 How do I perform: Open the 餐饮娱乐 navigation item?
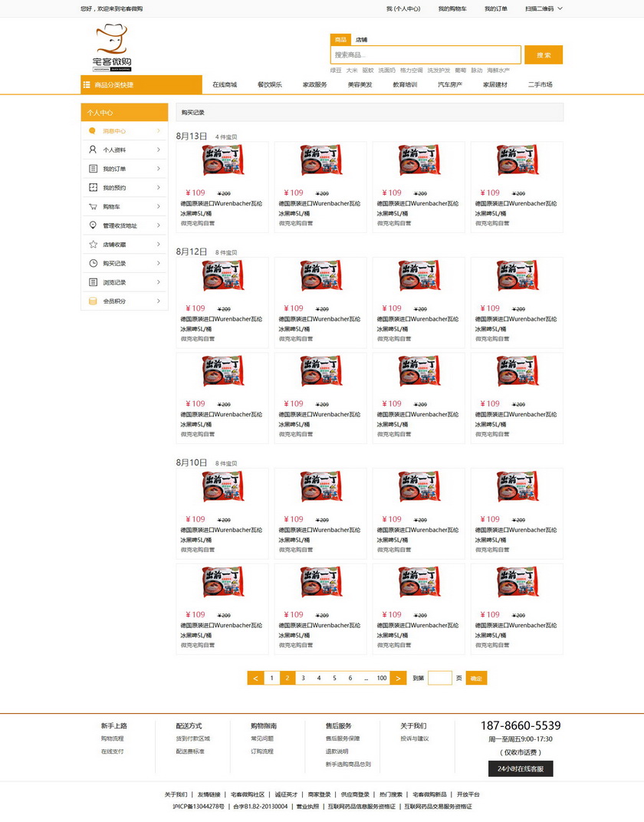point(269,84)
